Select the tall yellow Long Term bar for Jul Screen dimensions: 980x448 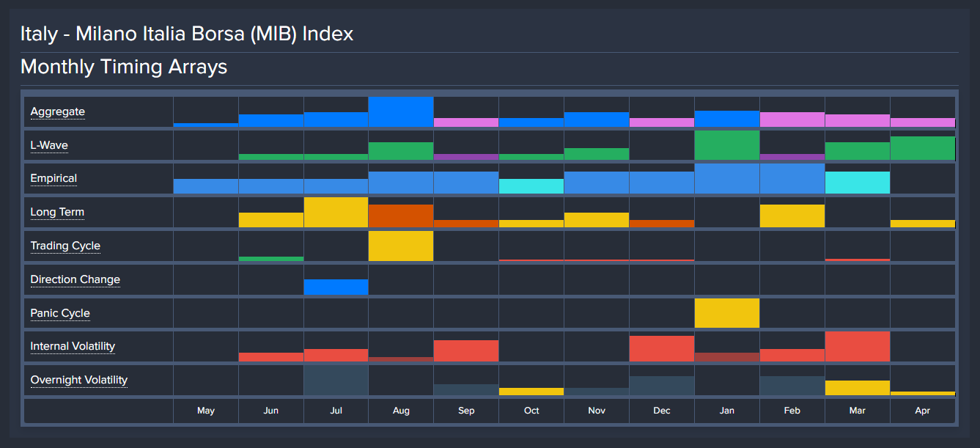(336, 212)
